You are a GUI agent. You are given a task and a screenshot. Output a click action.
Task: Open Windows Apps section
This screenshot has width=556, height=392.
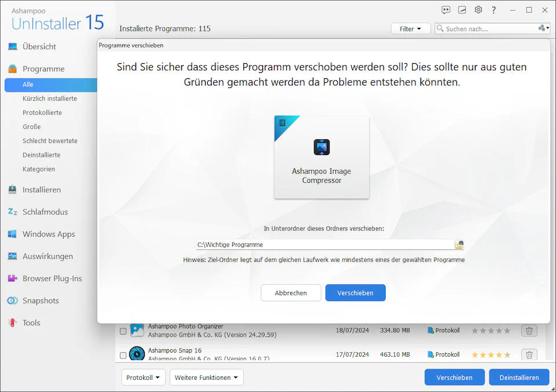click(x=49, y=235)
